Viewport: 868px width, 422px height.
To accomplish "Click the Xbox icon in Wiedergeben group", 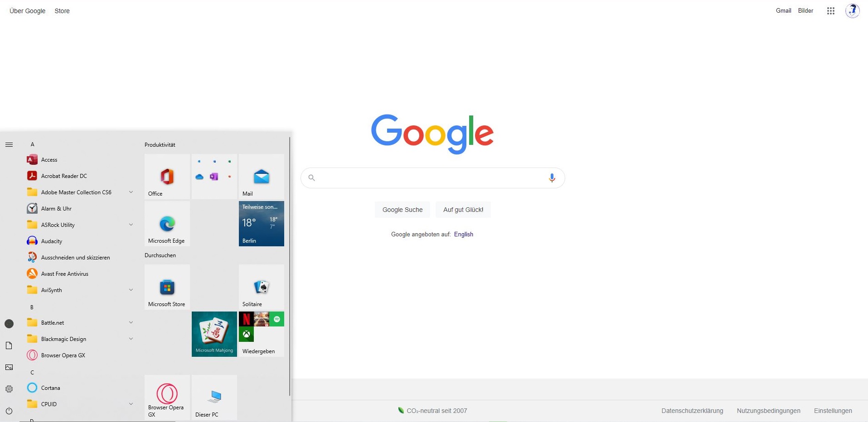I will (246, 335).
